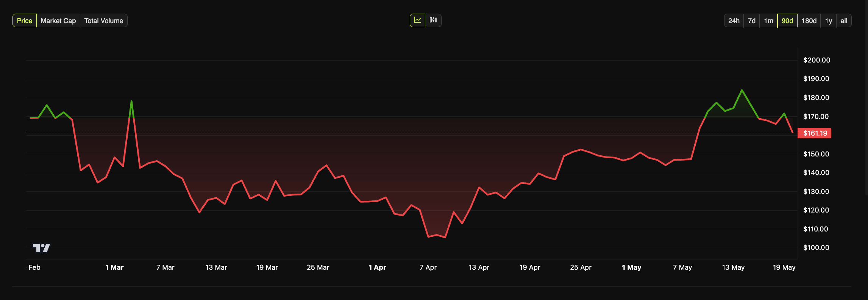Show the Total Volume tab
The image size is (868, 300).
click(103, 21)
